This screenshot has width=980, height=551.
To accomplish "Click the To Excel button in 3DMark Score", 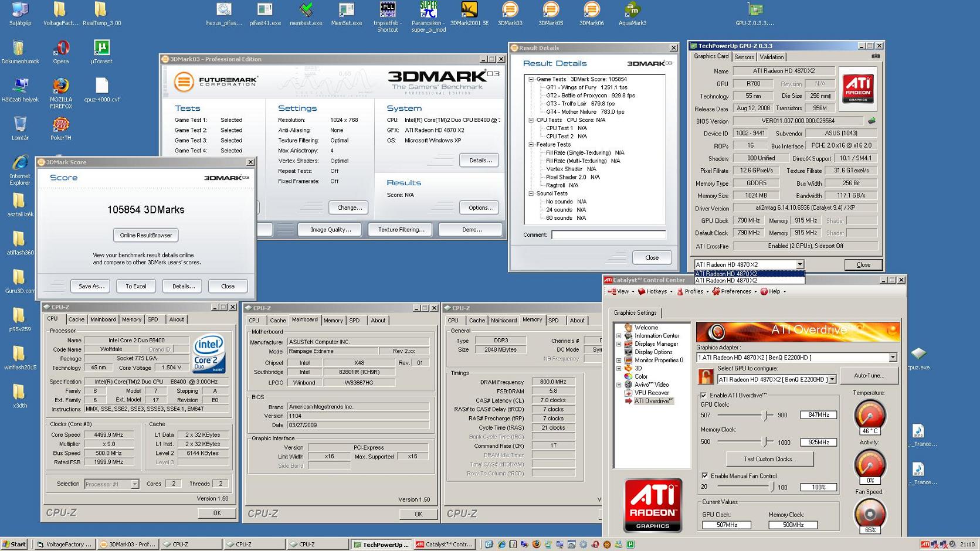I will pyautogui.click(x=136, y=286).
